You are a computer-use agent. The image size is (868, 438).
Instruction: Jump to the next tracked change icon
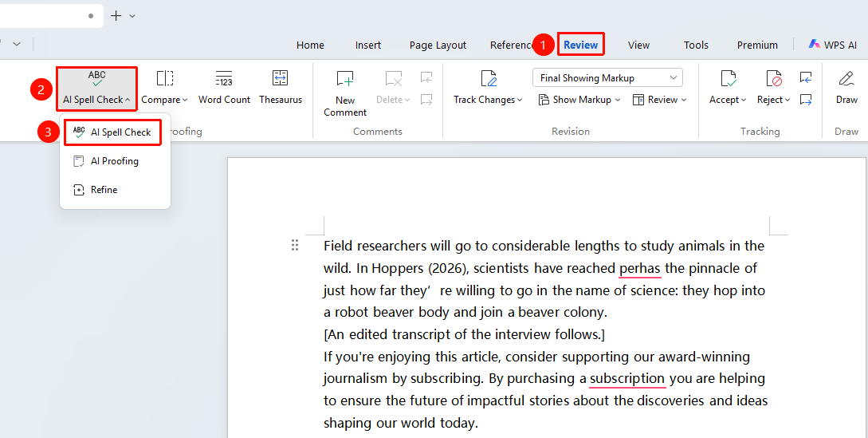click(806, 100)
